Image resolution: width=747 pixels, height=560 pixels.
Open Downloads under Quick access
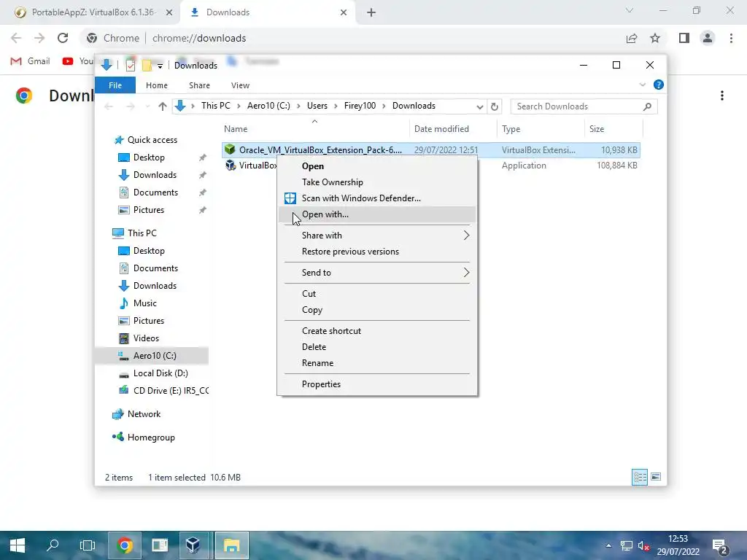click(155, 175)
